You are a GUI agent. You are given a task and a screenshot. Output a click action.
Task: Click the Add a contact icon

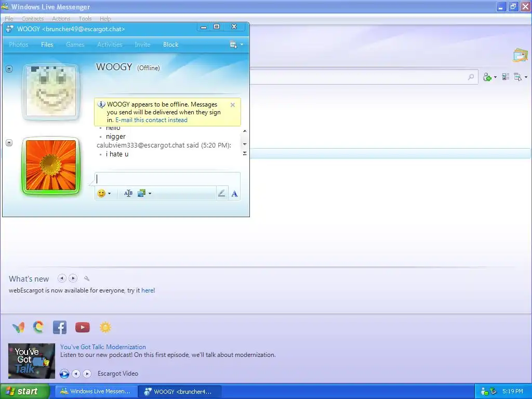click(x=487, y=77)
